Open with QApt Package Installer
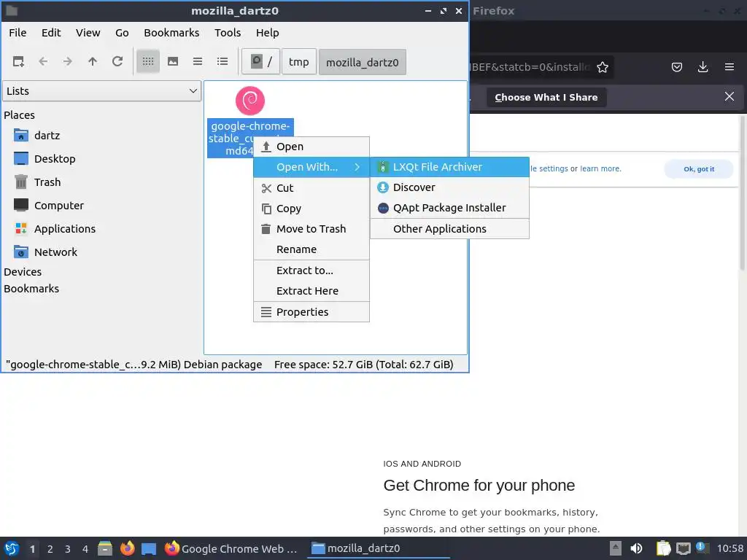This screenshot has width=747, height=560. coord(449,208)
